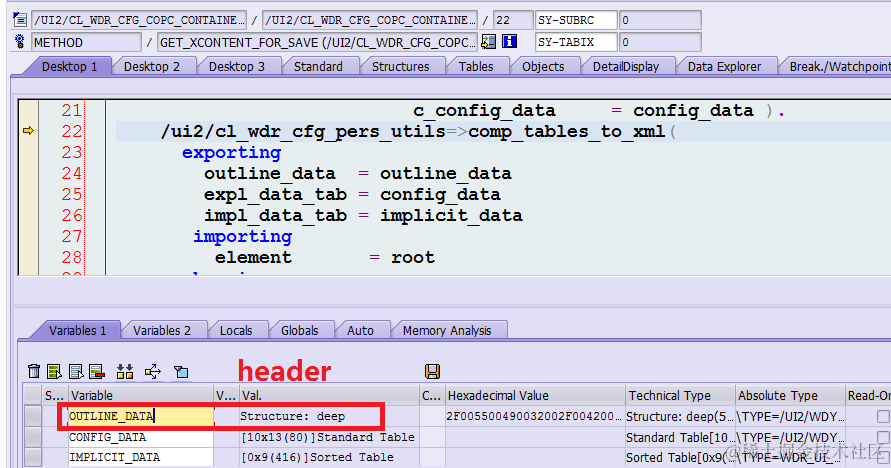This screenshot has width=891, height=468.
Task: Click the blue information icon
Action: coord(510,41)
